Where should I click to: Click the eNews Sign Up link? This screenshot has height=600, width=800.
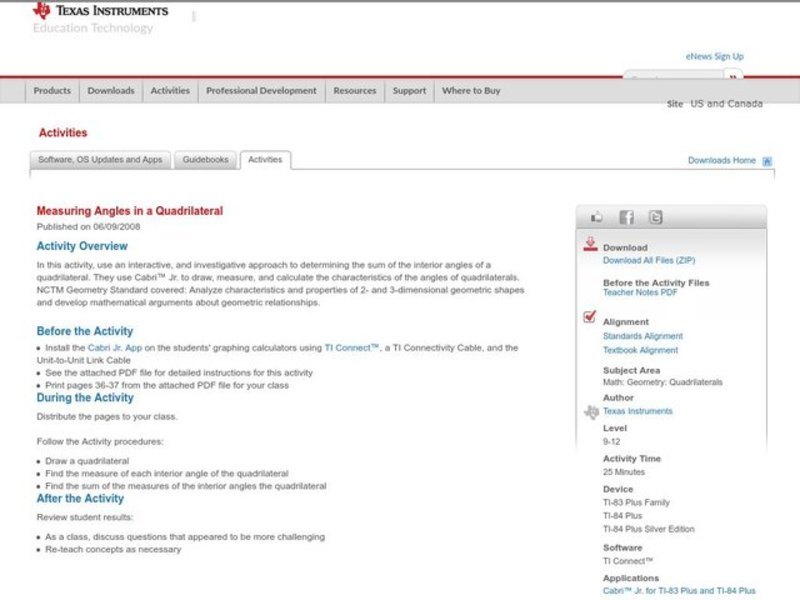[714, 57]
